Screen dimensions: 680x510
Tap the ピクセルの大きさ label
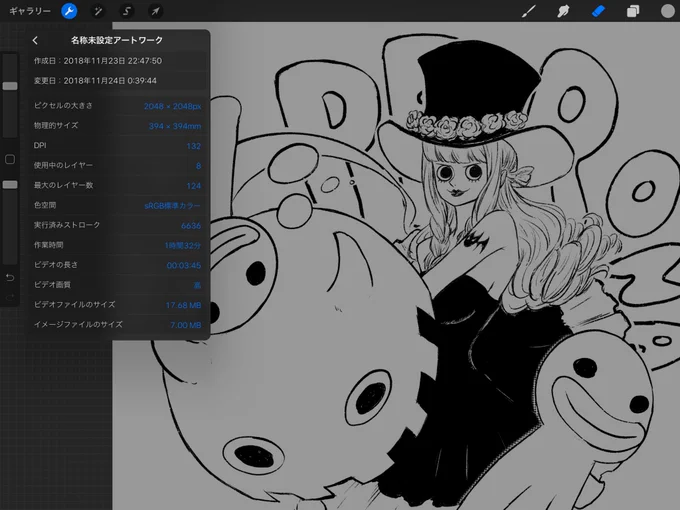[x=63, y=105]
